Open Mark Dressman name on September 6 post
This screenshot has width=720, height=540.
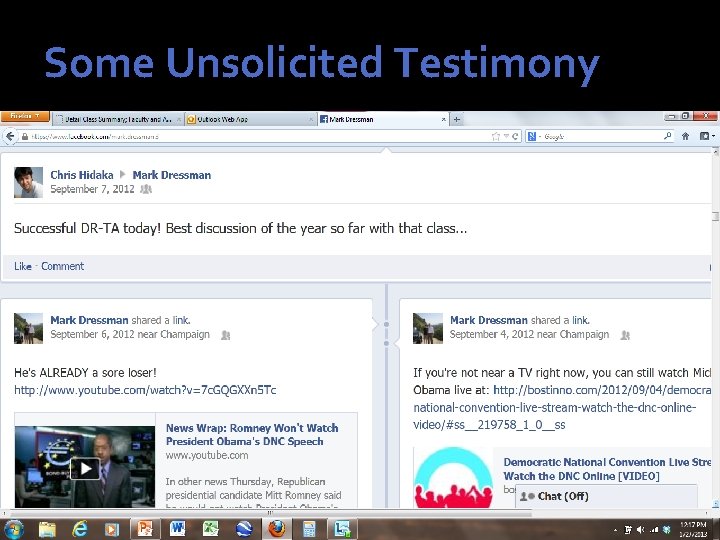[x=89, y=320]
